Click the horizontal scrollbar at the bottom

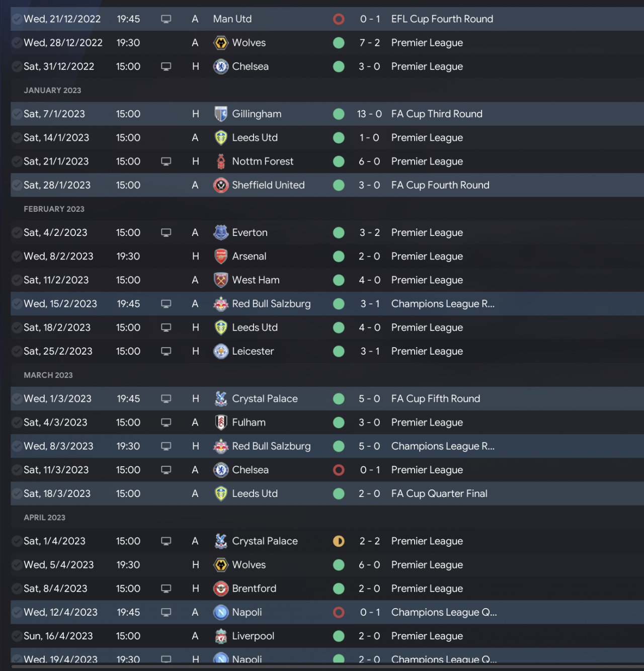322,667
